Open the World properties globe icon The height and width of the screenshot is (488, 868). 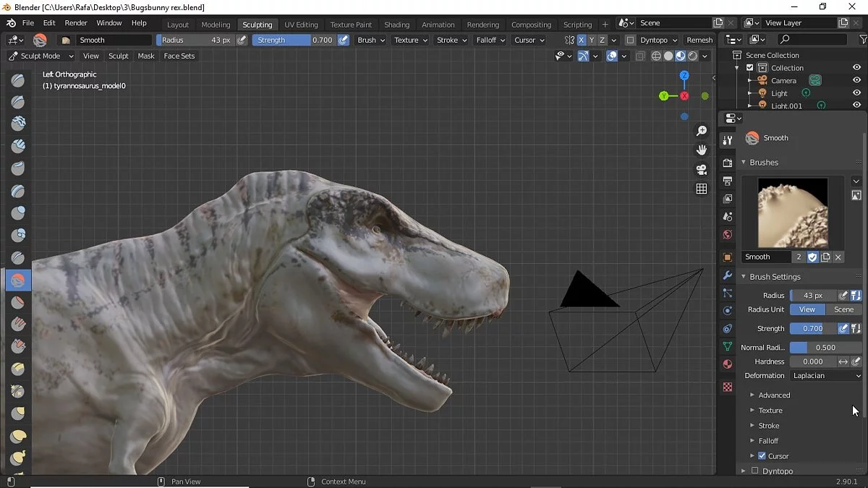point(728,235)
